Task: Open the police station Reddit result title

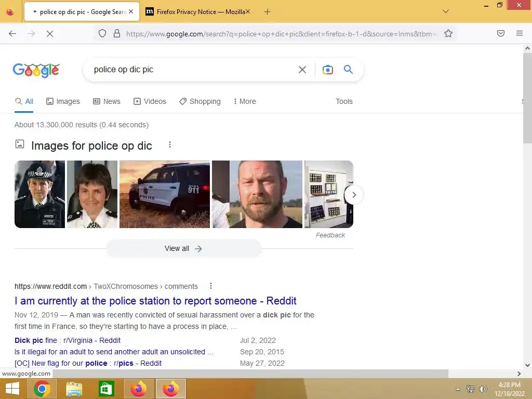Action: (x=155, y=301)
